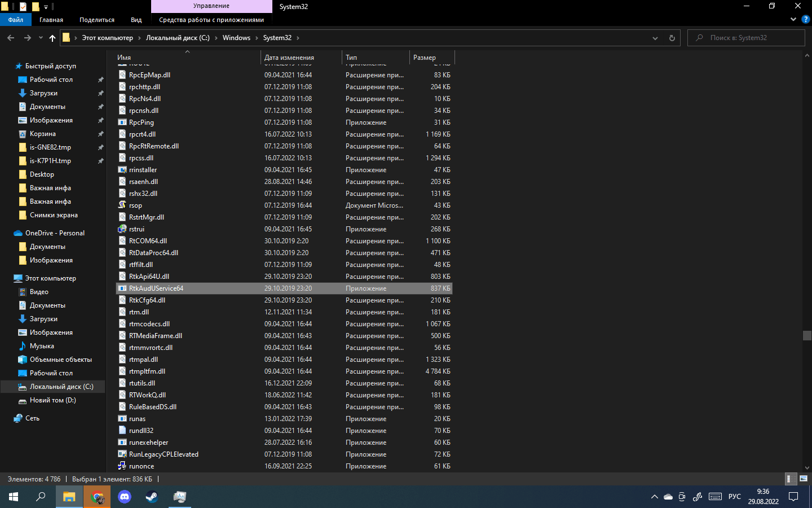Open Средства работы с приложениями tab

point(211,20)
